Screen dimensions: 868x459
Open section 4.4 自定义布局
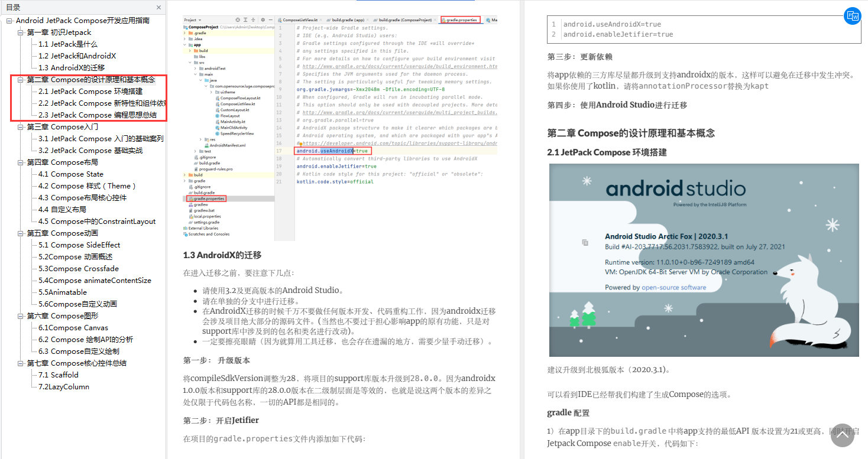63,210
